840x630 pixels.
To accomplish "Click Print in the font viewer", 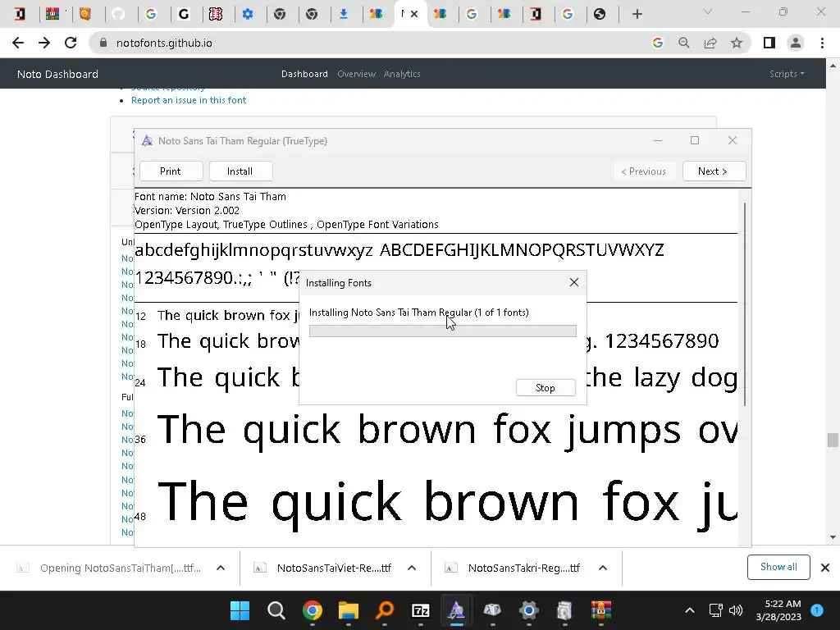I will click(171, 171).
